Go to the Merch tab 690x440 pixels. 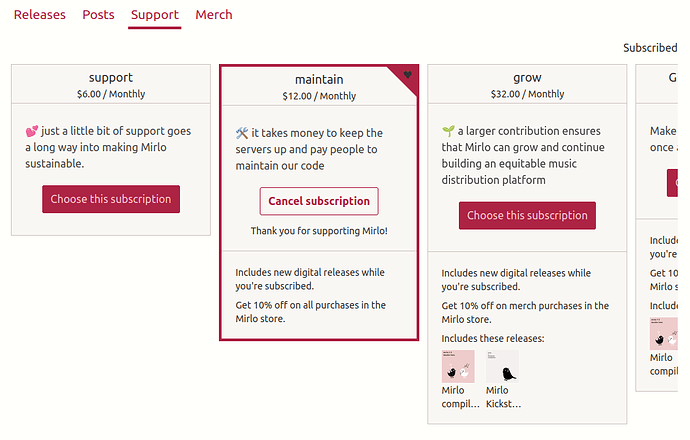point(214,15)
